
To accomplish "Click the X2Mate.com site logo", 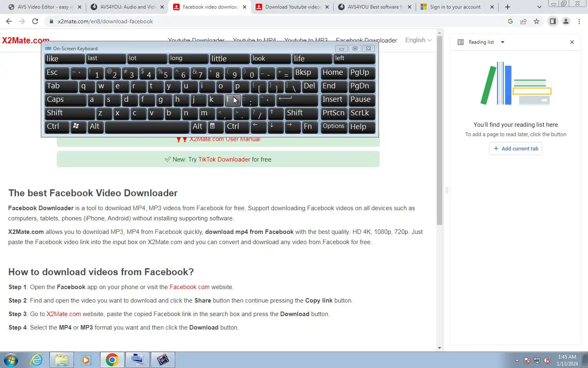I will pyautogui.click(x=25, y=40).
